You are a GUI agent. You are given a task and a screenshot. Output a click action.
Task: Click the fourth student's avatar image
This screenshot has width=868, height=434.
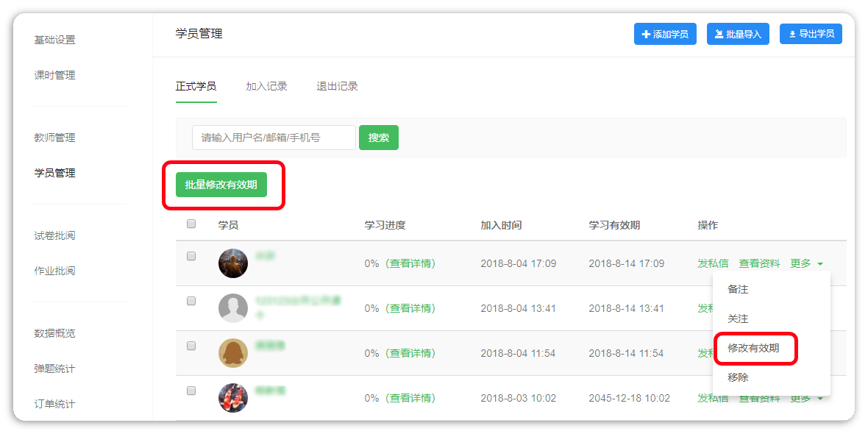coord(233,398)
